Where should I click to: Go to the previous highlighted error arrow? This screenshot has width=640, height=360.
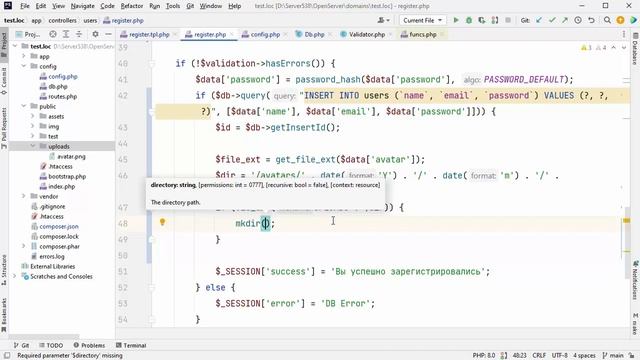[613, 48]
